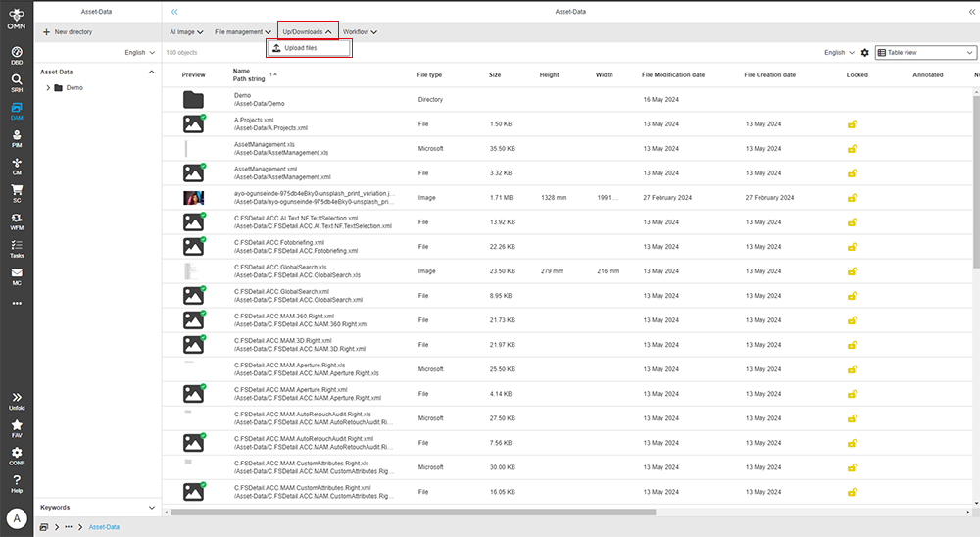980x537 pixels.
Task: Collapse the Asset-Data tree section
Action: point(151,72)
